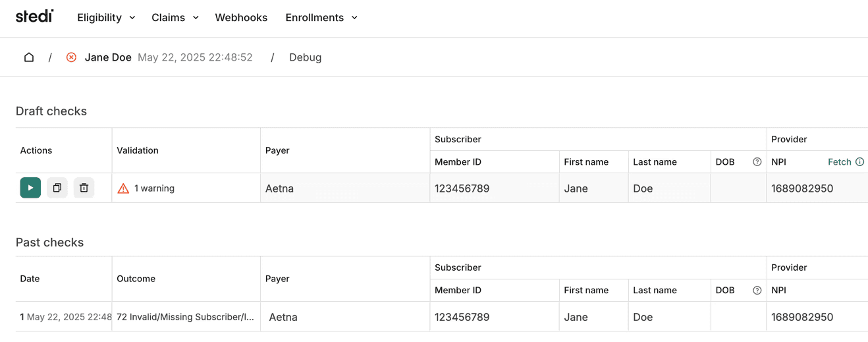Run the draft eligibility check
Screen dimensions: 868x342
[30, 188]
